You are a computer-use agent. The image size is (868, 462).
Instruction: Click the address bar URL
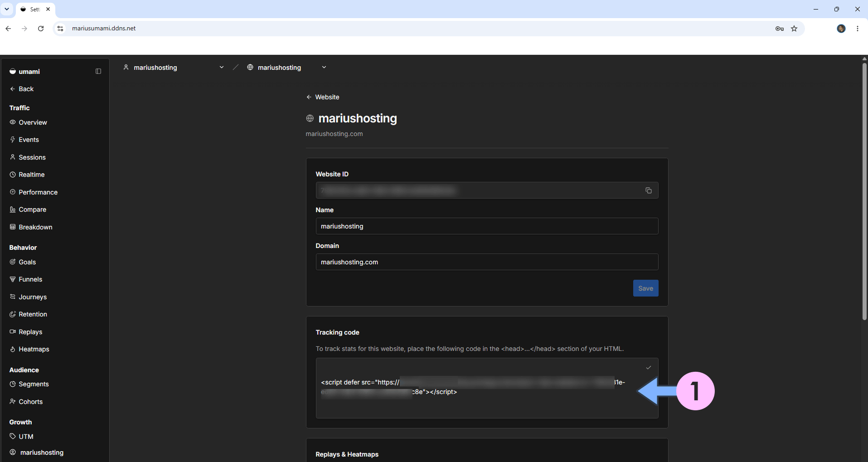pyautogui.click(x=104, y=29)
